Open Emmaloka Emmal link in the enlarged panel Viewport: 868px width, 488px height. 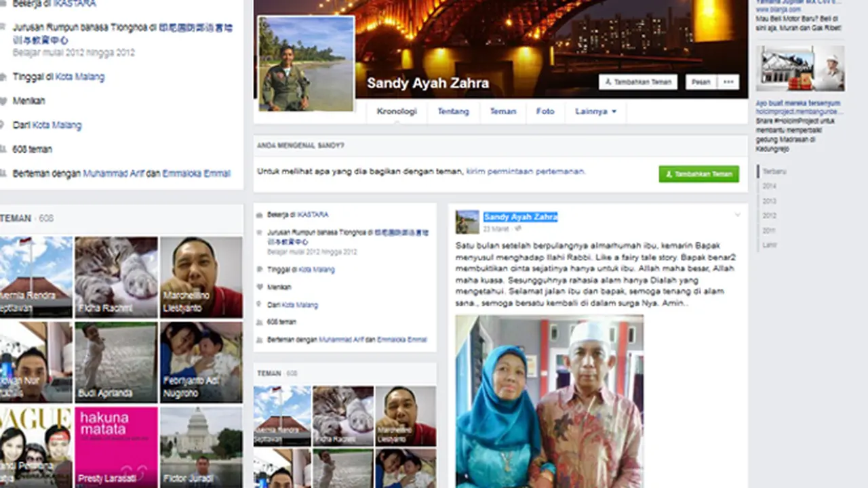[x=197, y=174]
